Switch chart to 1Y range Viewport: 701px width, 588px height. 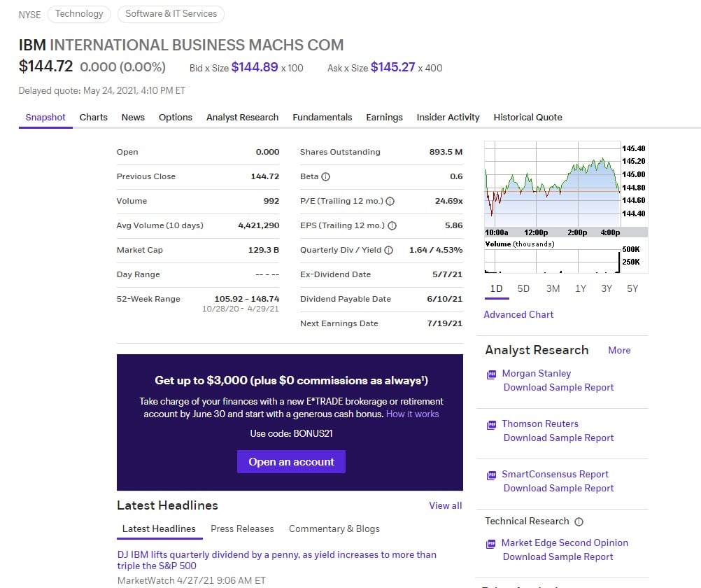point(581,288)
